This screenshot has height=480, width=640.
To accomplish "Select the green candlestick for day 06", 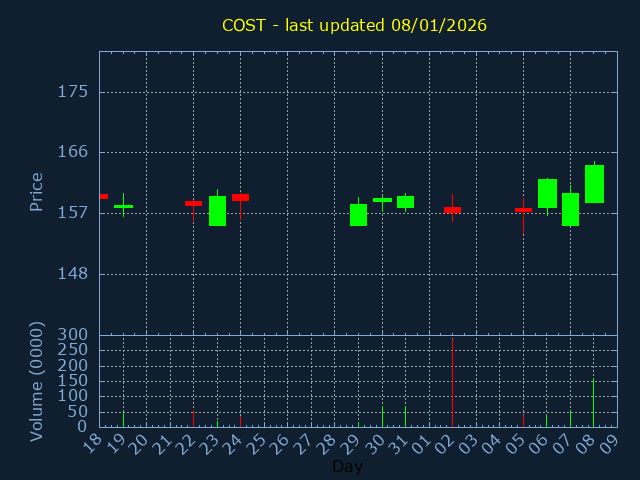I will point(547,193).
